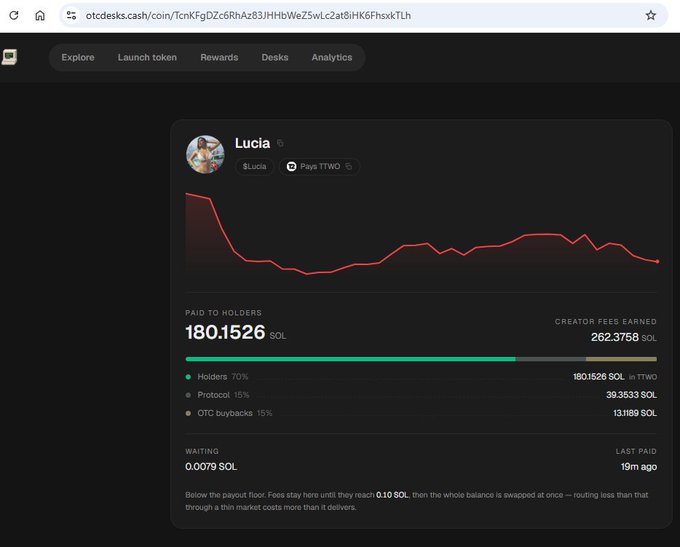Screen dimensions: 680x547
Task: Open the Analytics tab
Action: point(332,57)
